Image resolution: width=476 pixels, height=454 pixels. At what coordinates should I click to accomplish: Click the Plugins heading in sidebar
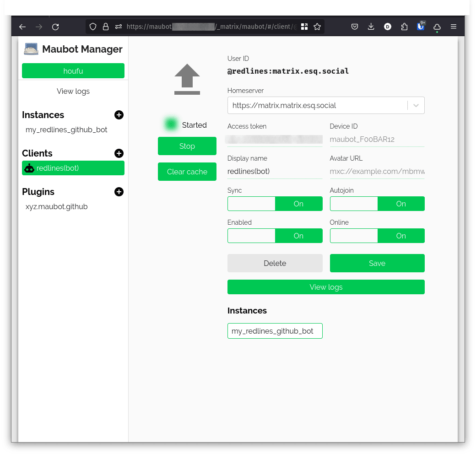[x=38, y=192]
